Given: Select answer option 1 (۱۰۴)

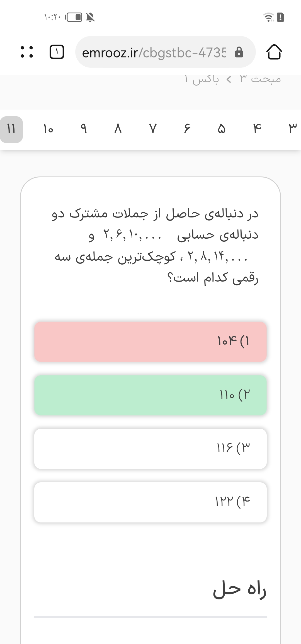Looking at the screenshot, I should click(x=151, y=342).
